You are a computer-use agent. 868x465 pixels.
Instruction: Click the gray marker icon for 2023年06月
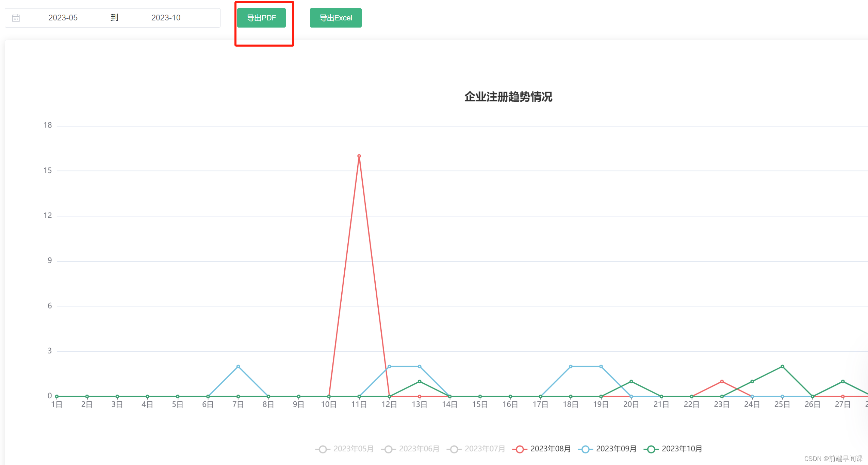point(388,449)
